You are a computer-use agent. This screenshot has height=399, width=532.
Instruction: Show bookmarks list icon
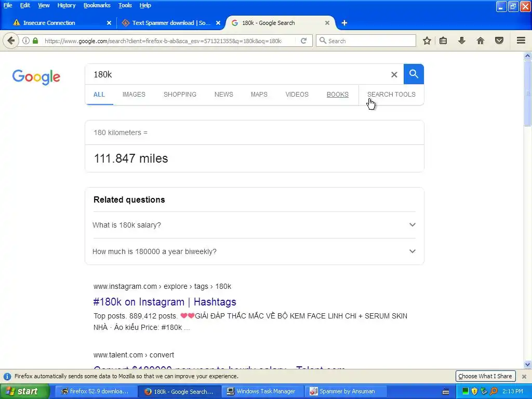[443, 41]
